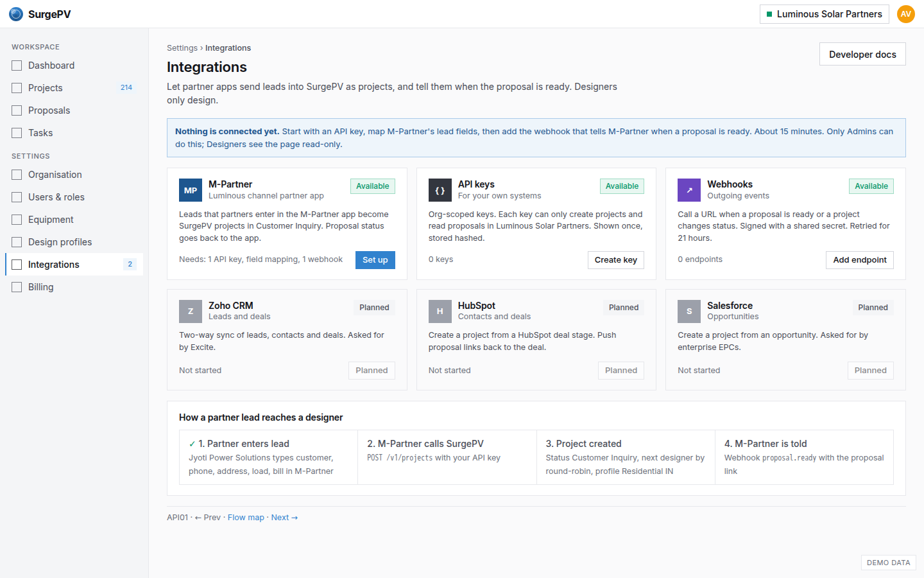Viewport: 924px width, 578px height.
Task: Click step 3 Project created
Action: 626,457
